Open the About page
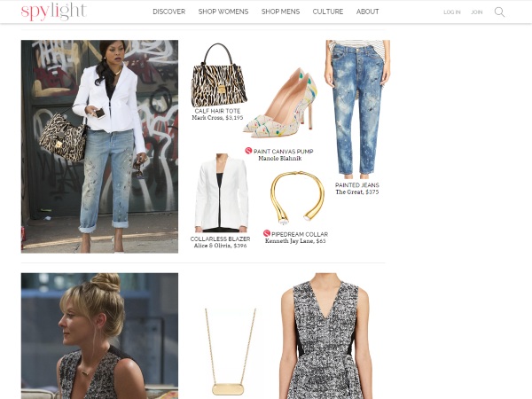Image resolution: width=532 pixels, height=399 pixels. pyautogui.click(x=367, y=12)
